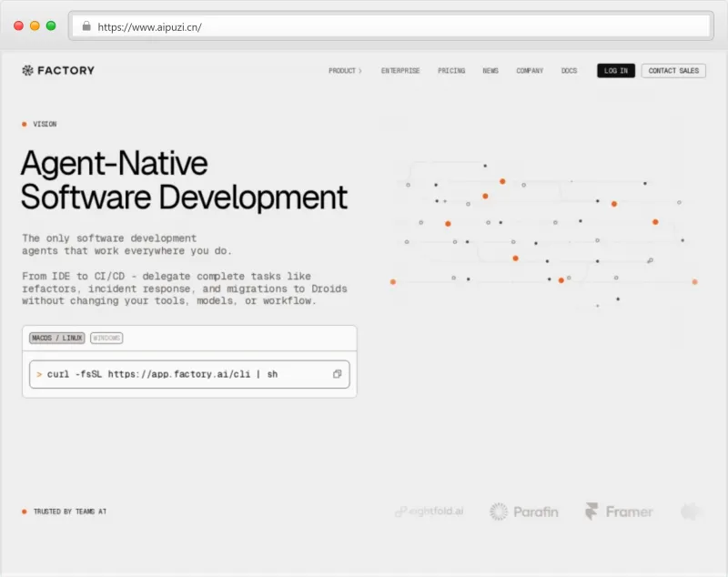Viewport: 728px width, 577px height.
Task: Open the Docs link
Action: click(x=569, y=70)
